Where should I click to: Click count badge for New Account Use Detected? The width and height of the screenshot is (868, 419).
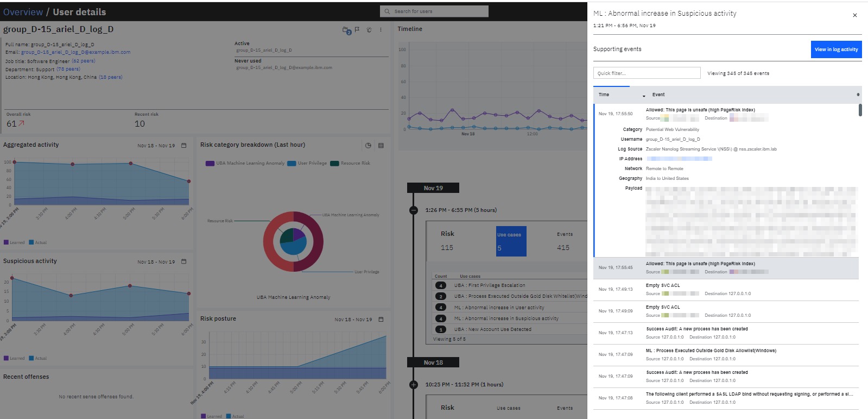[441, 329]
